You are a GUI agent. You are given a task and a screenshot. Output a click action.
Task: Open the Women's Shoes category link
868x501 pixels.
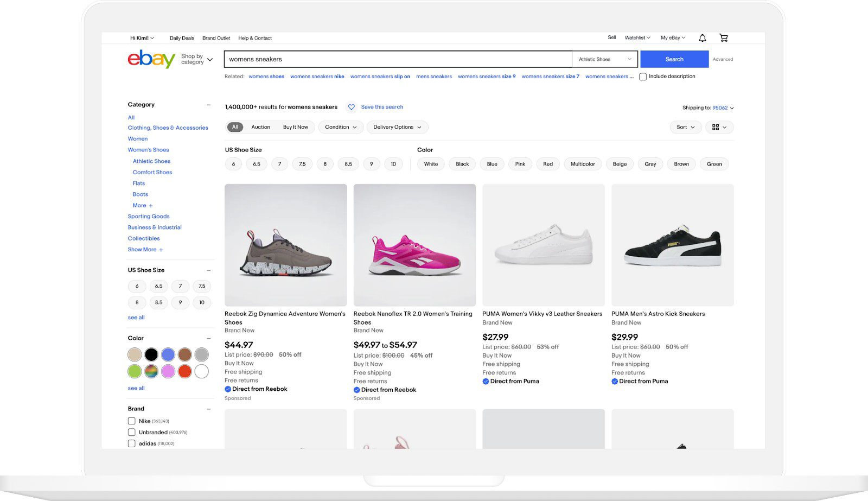(148, 149)
